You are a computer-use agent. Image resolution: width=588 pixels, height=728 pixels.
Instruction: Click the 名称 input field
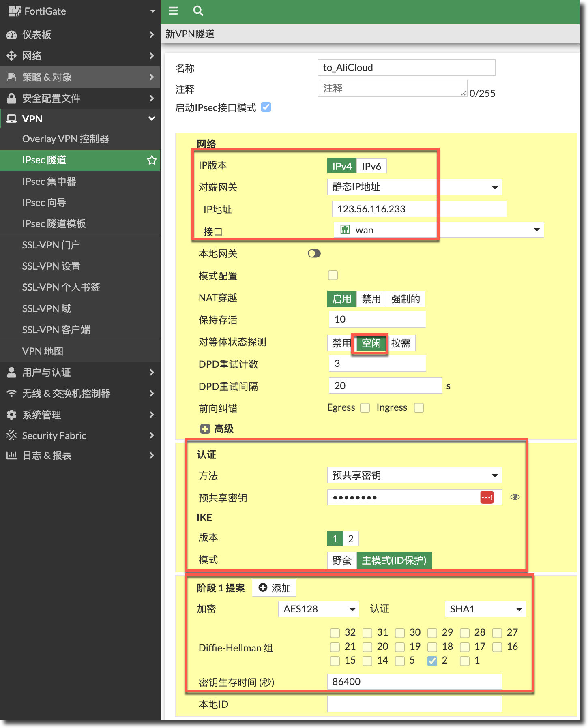(406, 67)
